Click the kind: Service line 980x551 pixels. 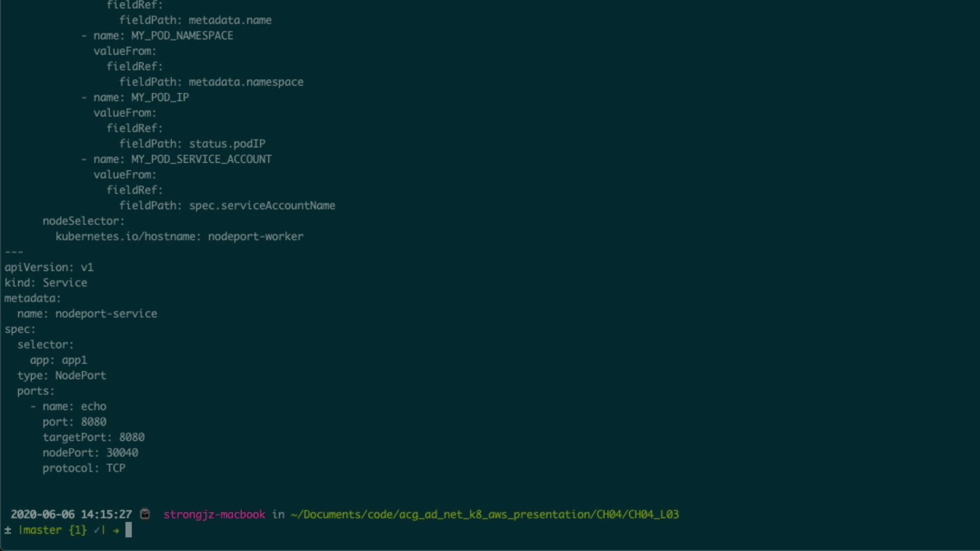pyautogui.click(x=46, y=283)
